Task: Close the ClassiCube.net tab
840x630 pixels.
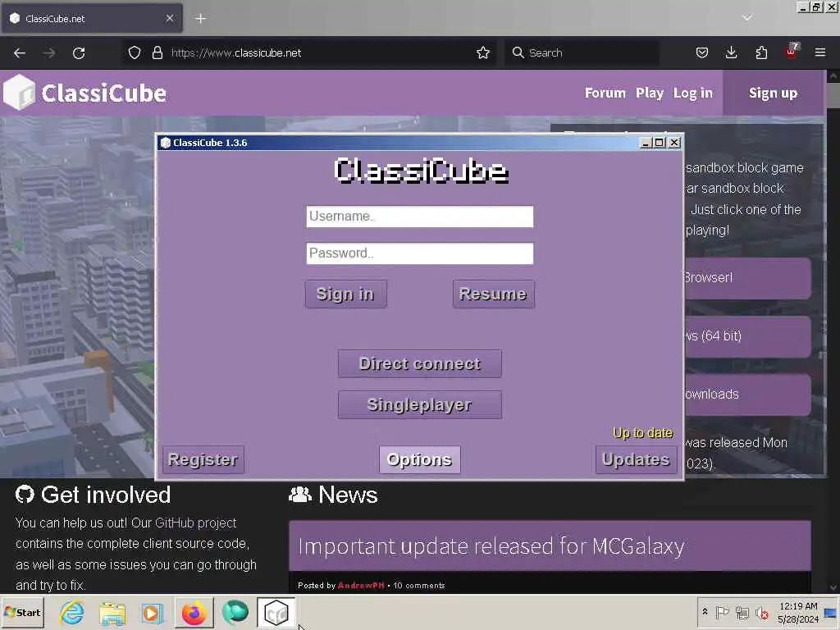Action: tap(169, 18)
